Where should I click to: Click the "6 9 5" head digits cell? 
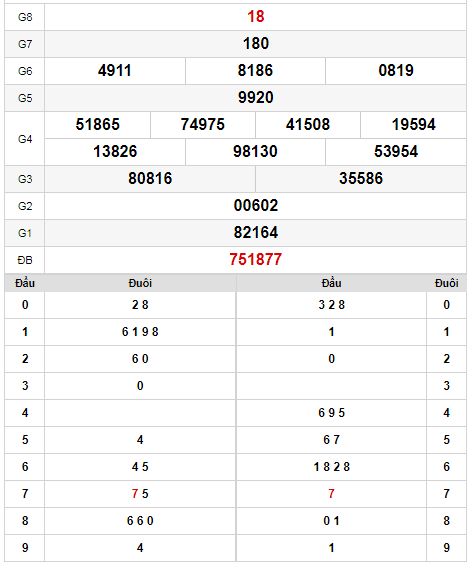tap(331, 413)
